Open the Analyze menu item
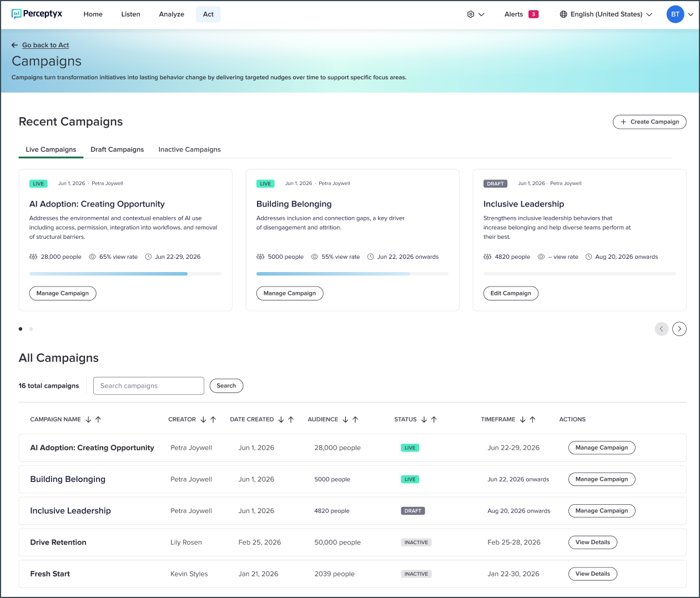 (172, 14)
